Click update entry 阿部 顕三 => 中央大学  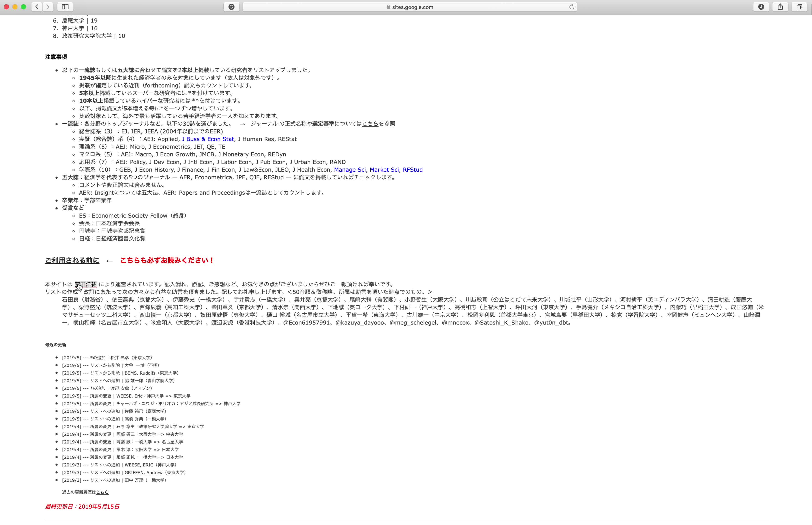pyautogui.click(x=123, y=434)
